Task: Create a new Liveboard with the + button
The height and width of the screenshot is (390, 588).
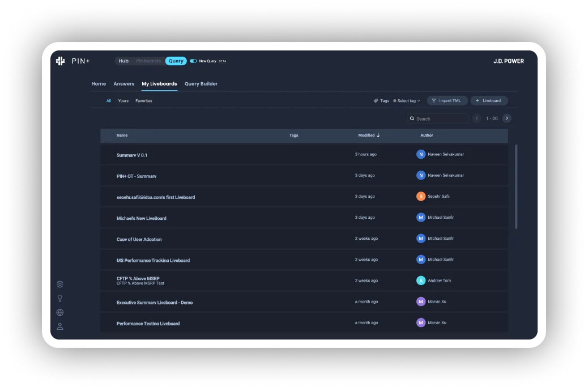Action: pyautogui.click(x=489, y=100)
